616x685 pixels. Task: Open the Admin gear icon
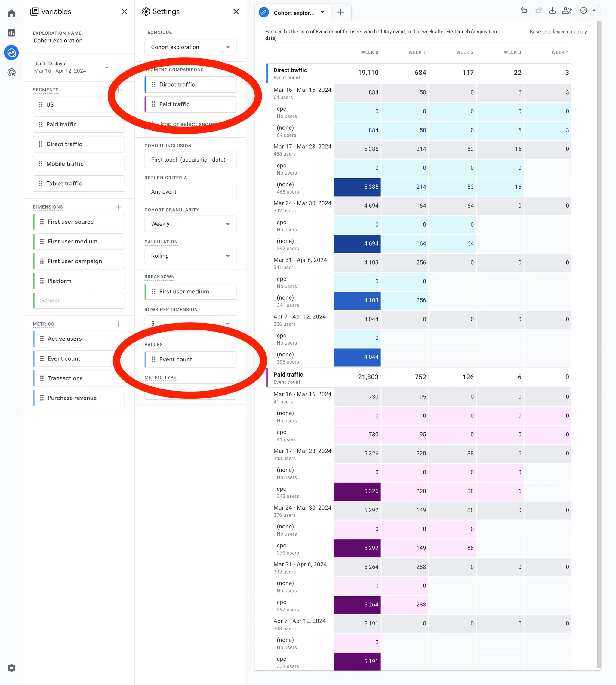click(11, 668)
